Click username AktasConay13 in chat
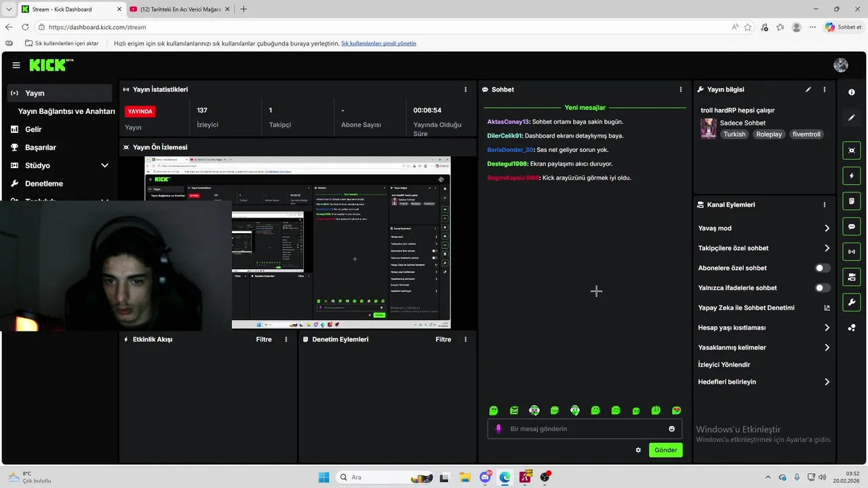 tap(508, 122)
